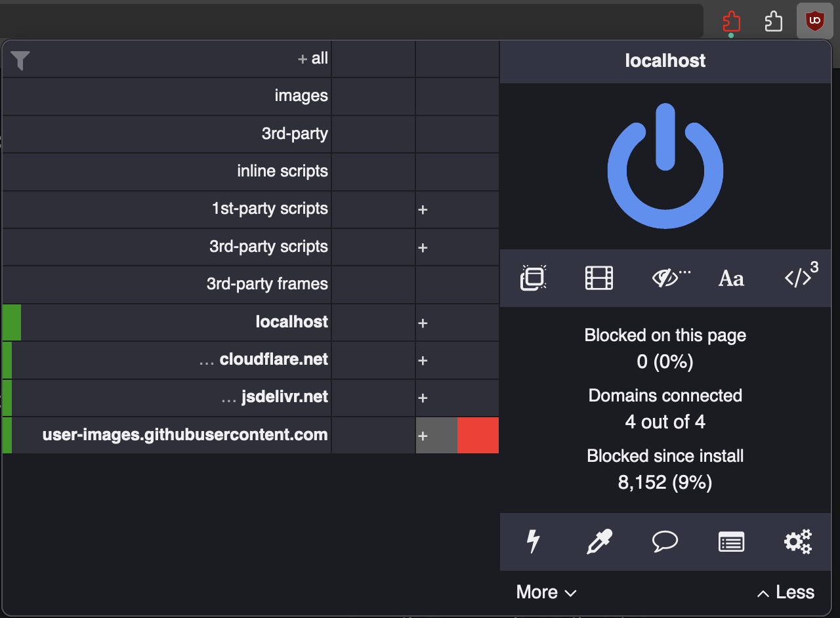The height and width of the screenshot is (618, 840).
Task: Open the logger list icon
Action: pyautogui.click(x=731, y=542)
